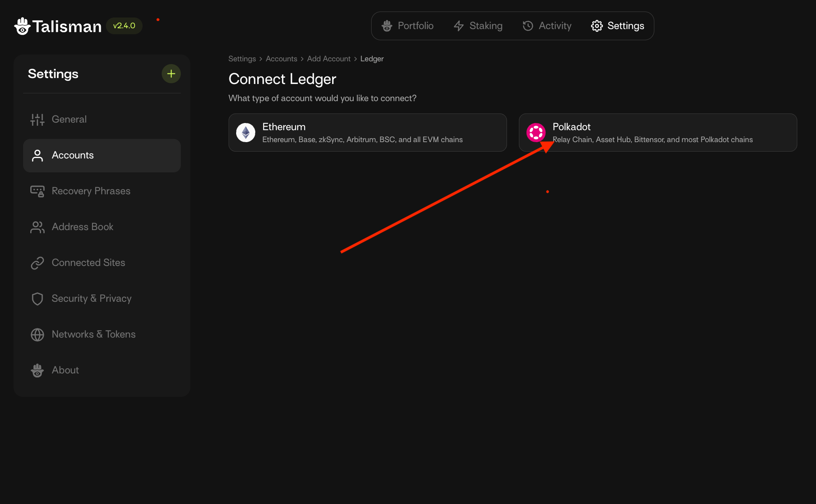The image size is (816, 504).
Task: Click the v2.4.0 version badge
Action: tap(124, 26)
